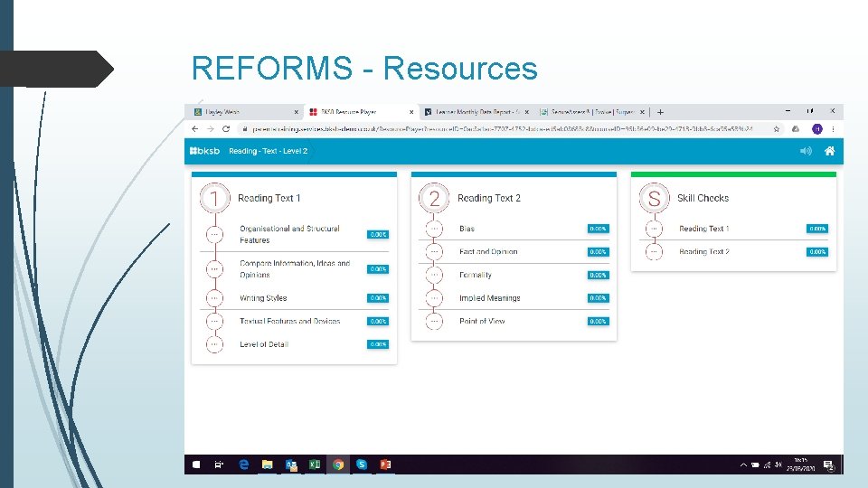Click Writing Styles 0.00% progress badge
This screenshot has width=868, height=488.
coord(378,297)
